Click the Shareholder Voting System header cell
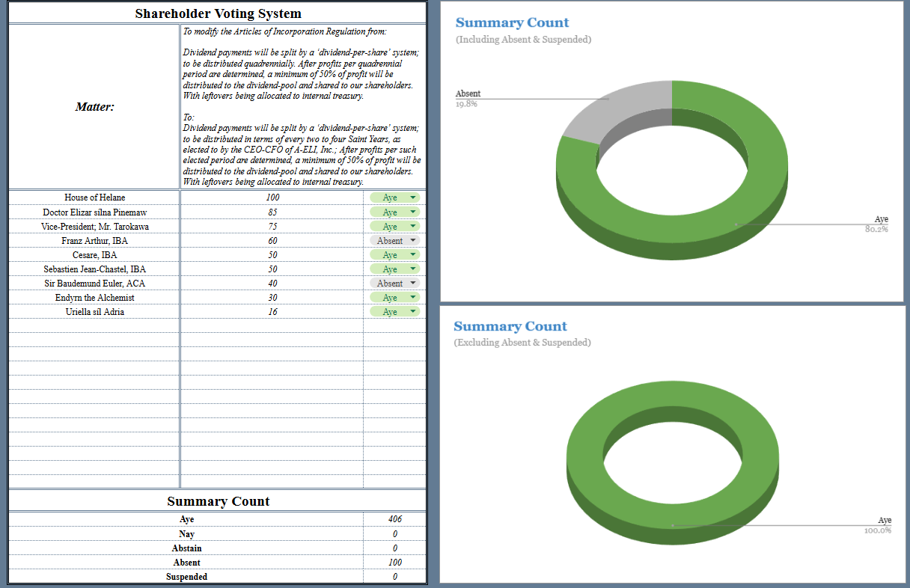 point(218,13)
